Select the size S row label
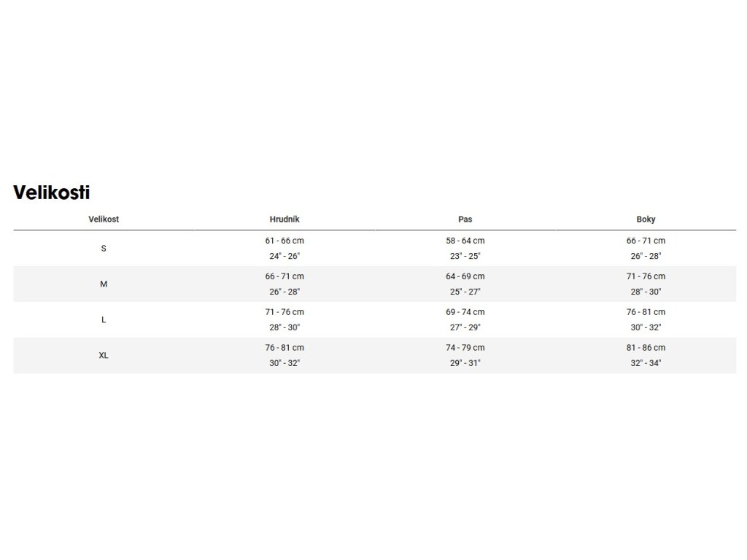This screenshot has height=560, width=747. point(104,249)
